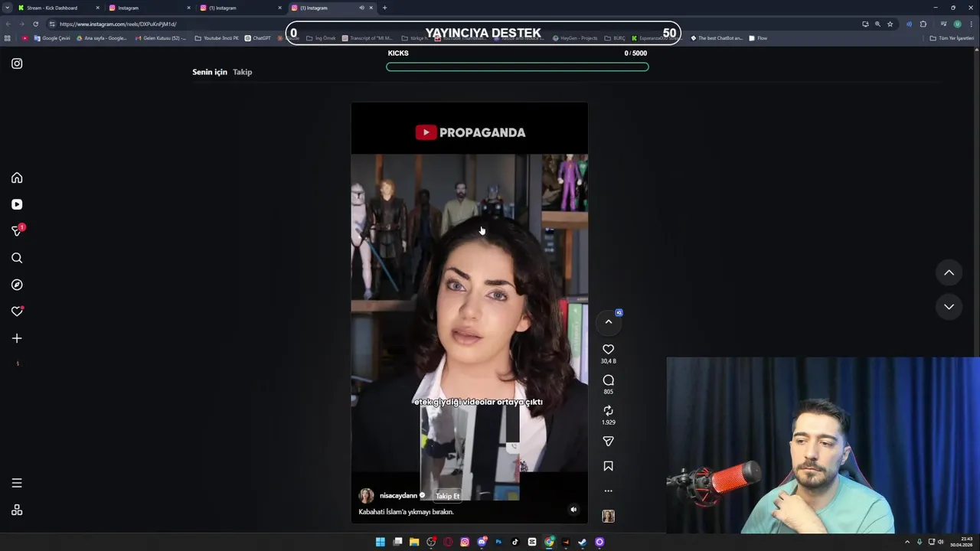Viewport: 980px width, 551px height.
Task: Click the caption 'Kabahati İslam'a yıkmayı bırakın.'
Action: tap(407, 512)
